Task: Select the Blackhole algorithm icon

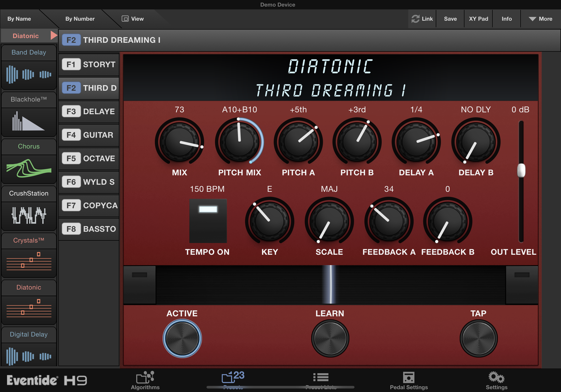Action: pyautogui.click(x=29, y=121)
